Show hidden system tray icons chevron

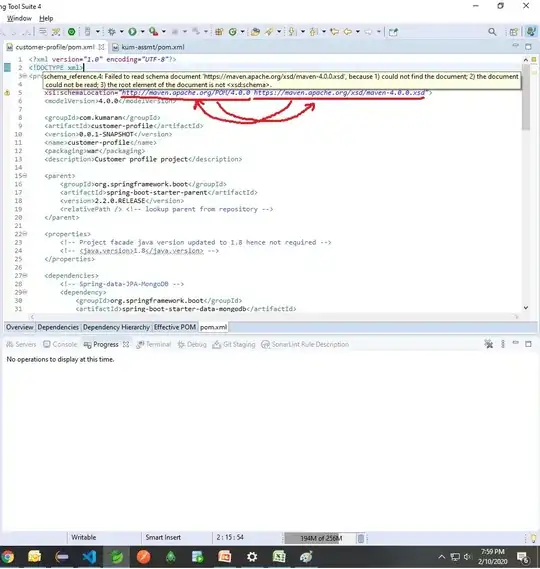point(441,557)
